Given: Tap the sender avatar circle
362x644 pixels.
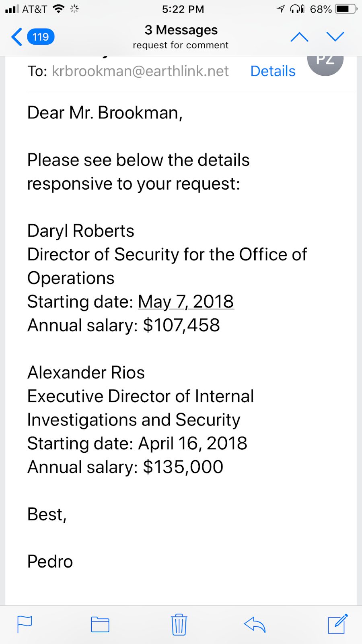Looking at the screenshot, I should 325,62.
